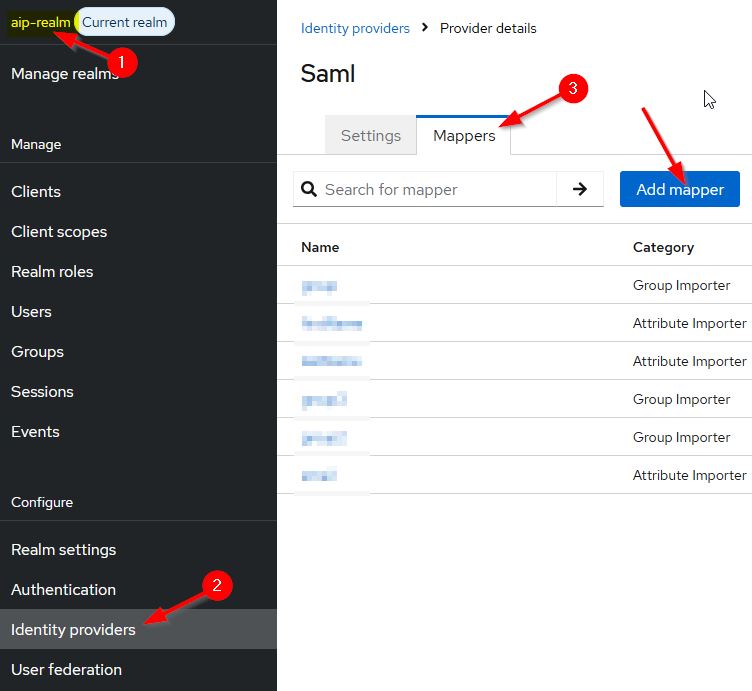Open the Identity providers breadcrumb link

(x=355, y=28)
